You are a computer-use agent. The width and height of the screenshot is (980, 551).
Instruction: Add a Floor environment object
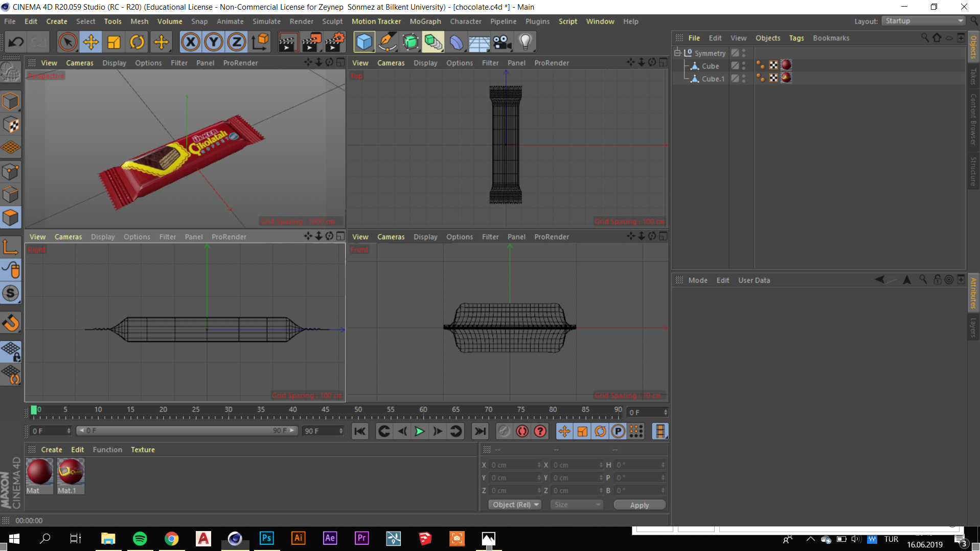[x=479, y=42]
